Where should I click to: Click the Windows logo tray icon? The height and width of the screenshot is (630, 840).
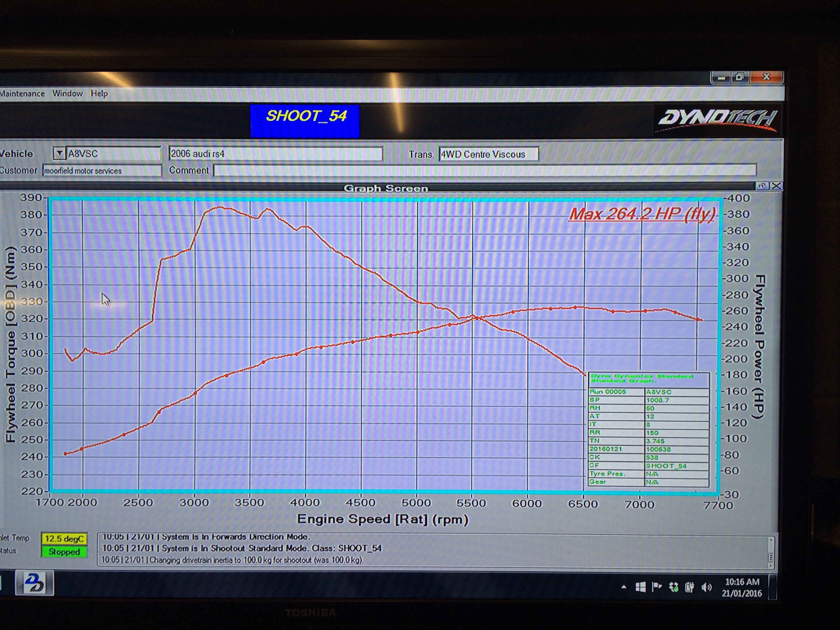coord(640,588)
